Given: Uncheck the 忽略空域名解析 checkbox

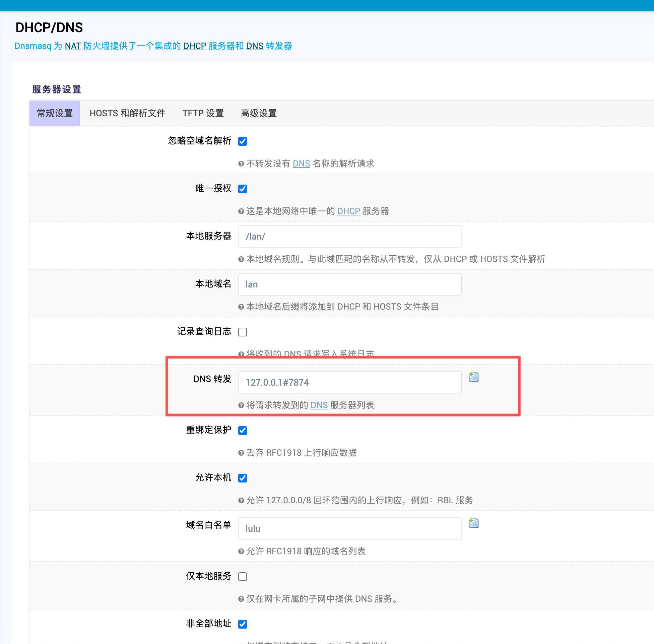Looking at the screenshot, I should tap(243, 141).
